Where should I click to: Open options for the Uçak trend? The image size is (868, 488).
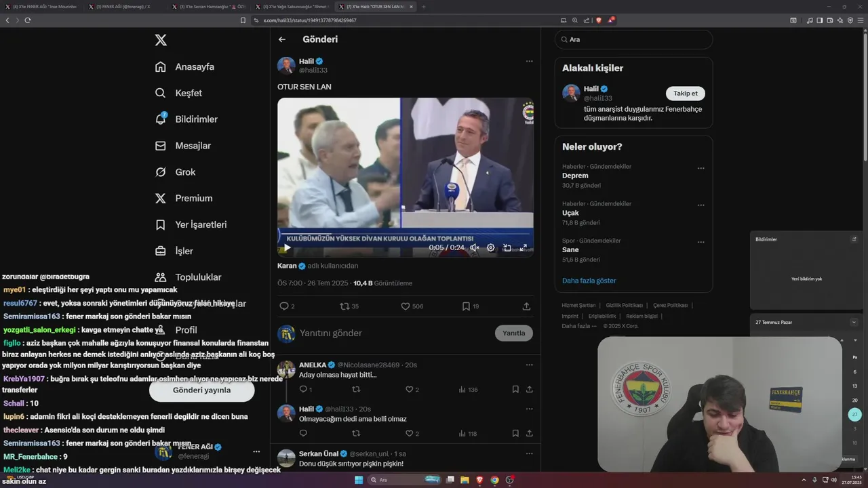[701, 205]
